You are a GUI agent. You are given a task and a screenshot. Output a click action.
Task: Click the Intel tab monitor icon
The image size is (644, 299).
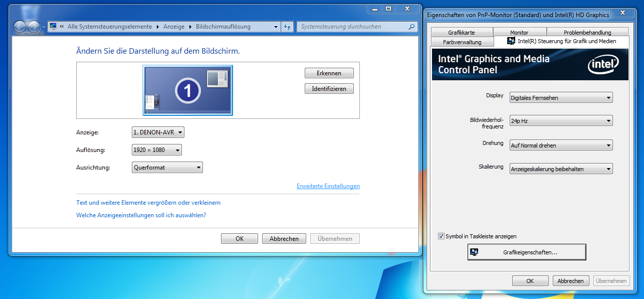point(511,41)
